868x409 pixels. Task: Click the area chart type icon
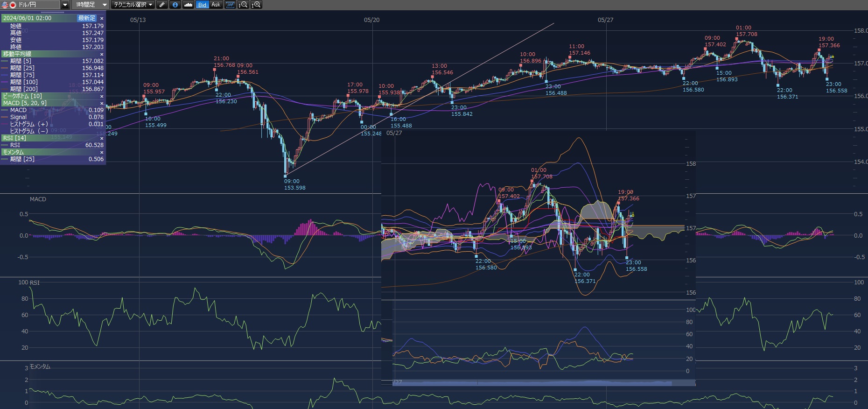pyautogui.click(x=188, y=5)
